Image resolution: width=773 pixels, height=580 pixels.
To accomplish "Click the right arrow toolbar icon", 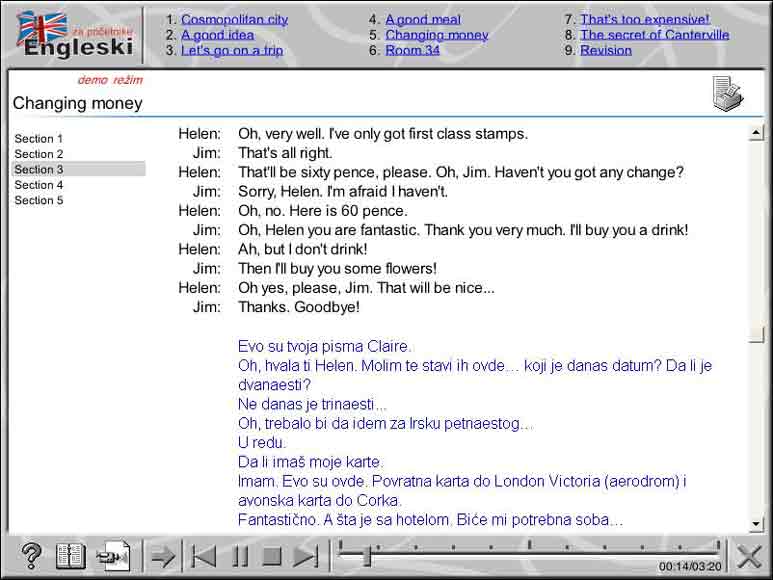I will pyautogui.click(x=163, y=557).
